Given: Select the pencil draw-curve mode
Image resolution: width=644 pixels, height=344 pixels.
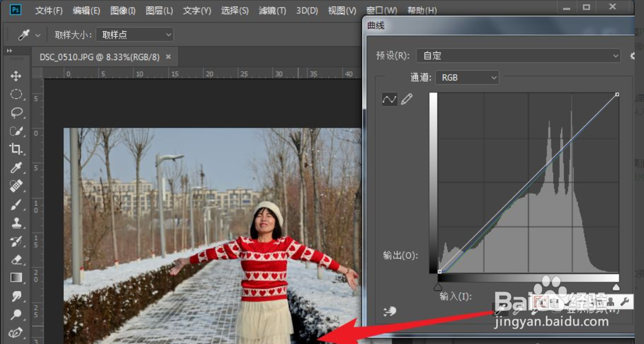Looking at the screenshot, I should [x=406, y=99].
